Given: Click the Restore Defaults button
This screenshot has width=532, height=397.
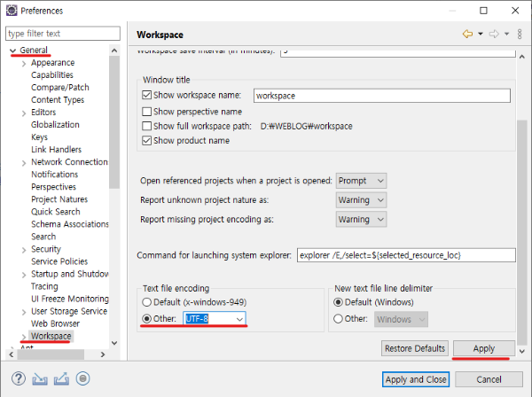Looking at the screenshot, I should (x=415, y=348).
